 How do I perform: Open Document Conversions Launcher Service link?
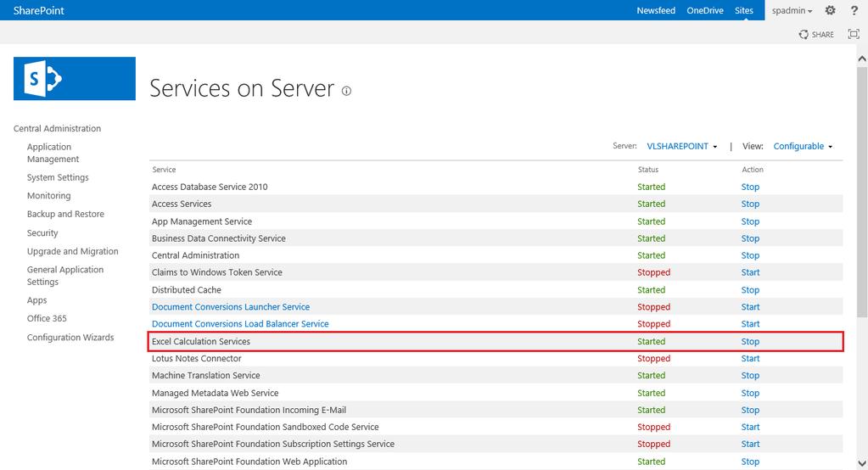pos(231,307)
